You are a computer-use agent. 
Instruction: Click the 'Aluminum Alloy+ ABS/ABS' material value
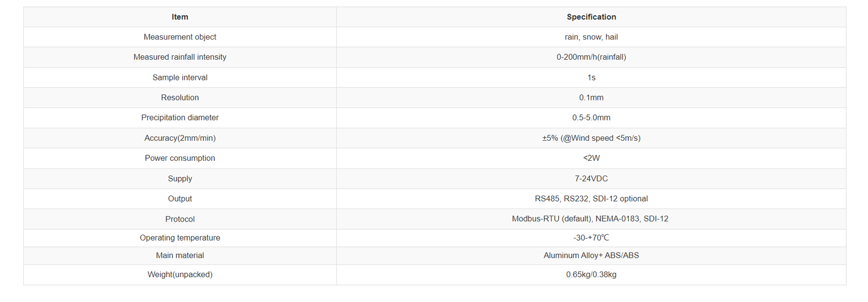[x=591, y=255]
